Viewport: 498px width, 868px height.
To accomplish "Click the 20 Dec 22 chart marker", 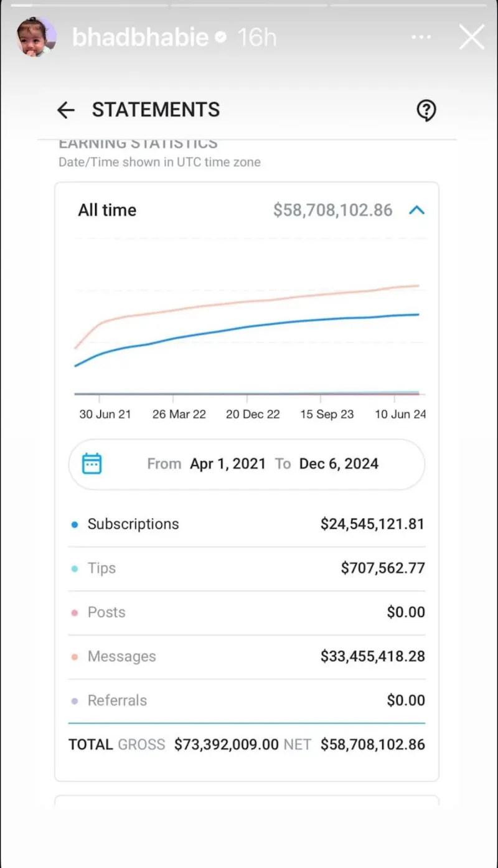I will point(253,414).
